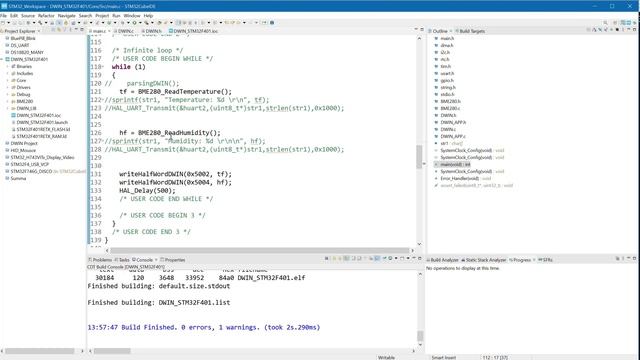Maximize the Console view
The height and width of the screenshot is (360, 640).
click(420, 258)
